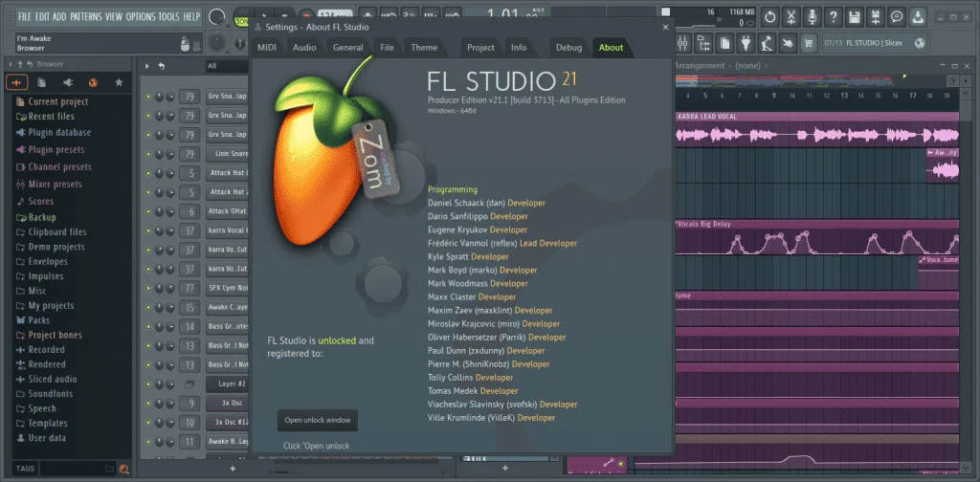
Task: Click the project picker folder-tree icon
Action: [x=704, y=43]
